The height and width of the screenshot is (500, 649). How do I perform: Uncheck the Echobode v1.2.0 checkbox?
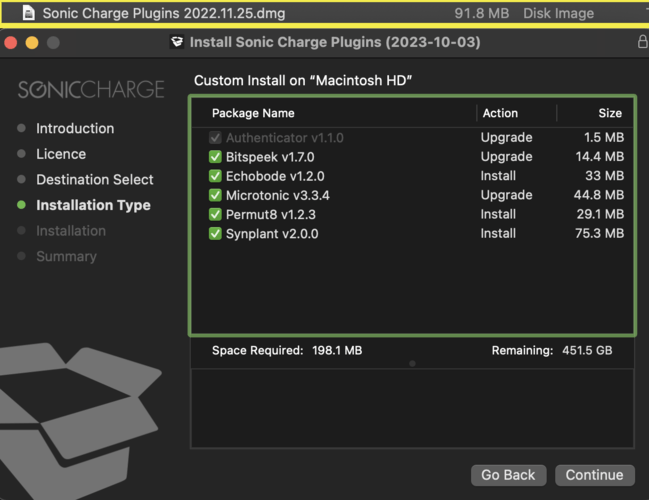pyautogui.click(x=215, y=176)
